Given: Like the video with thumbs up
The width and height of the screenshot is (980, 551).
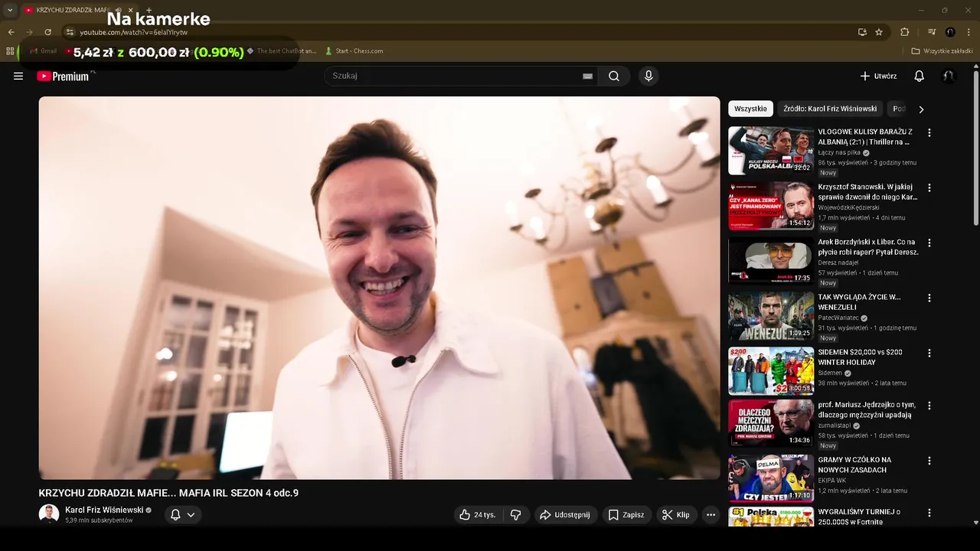Looking at the screenshot, I should click(x=478, y=515).
